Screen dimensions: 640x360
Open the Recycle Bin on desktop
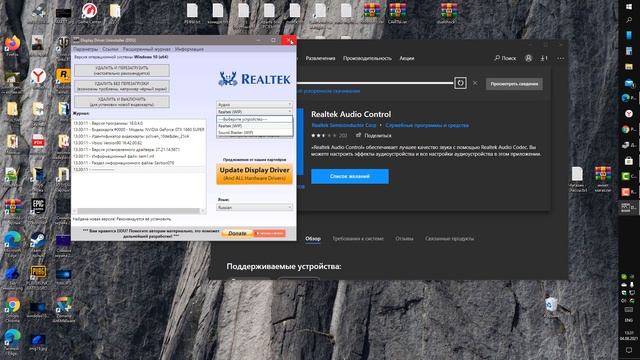coord(551,305)
